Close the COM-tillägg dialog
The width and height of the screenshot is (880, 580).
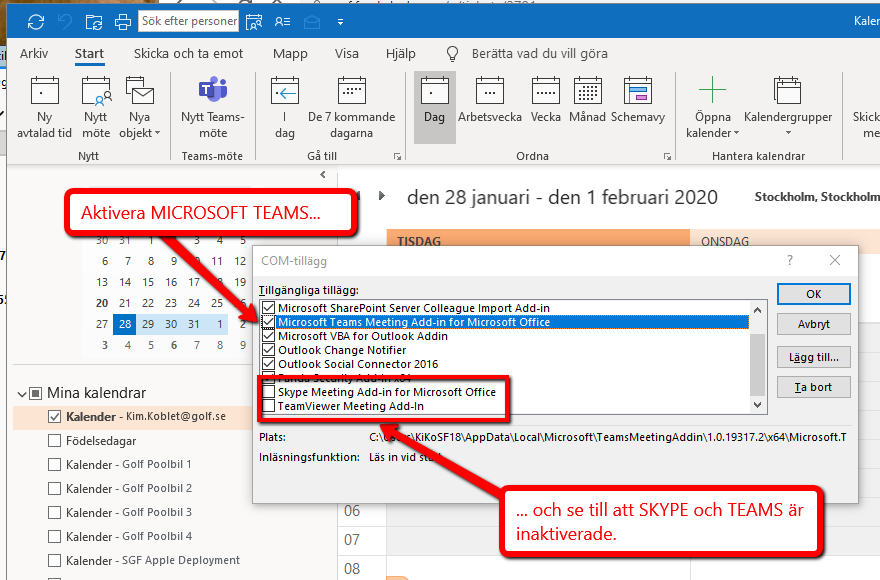835,260
